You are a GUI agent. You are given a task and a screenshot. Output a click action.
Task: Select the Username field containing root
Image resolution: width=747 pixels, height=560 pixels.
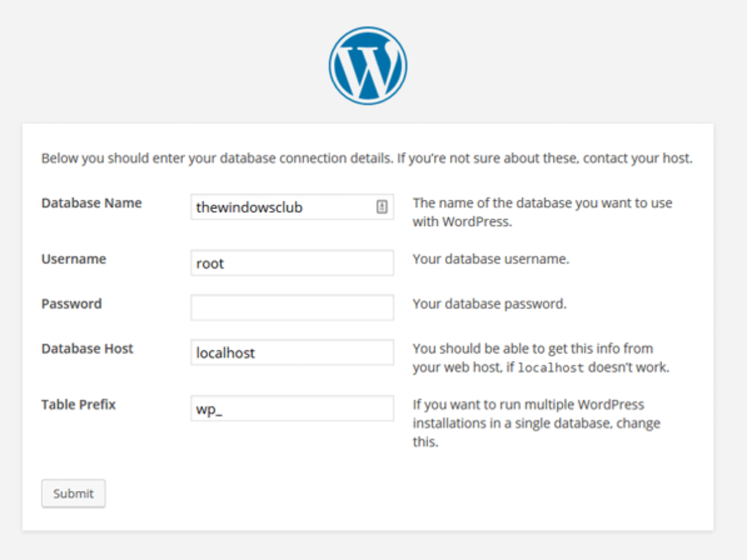[x=292, y=263]
